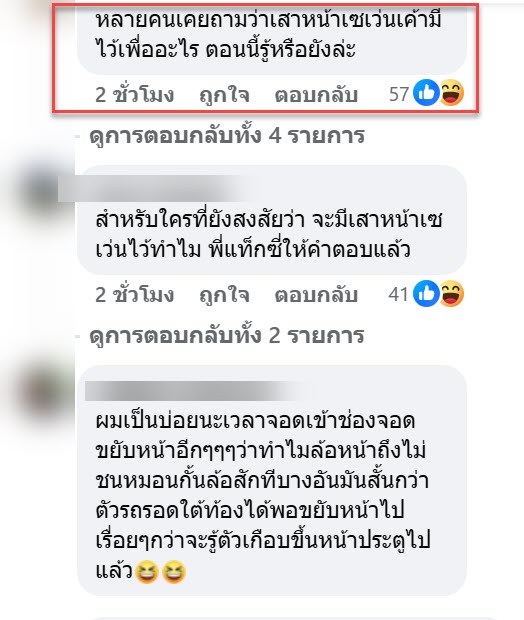Open the 2 ชั่วโมง timestamp of first comment
The height and width of the screenshot is (620, 524).
click(134, 95)
